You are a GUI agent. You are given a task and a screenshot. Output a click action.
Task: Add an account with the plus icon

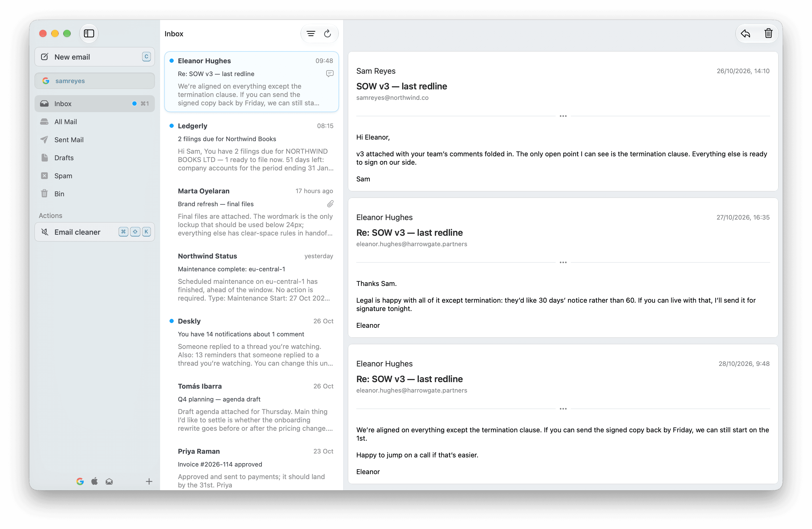[149, 481]
